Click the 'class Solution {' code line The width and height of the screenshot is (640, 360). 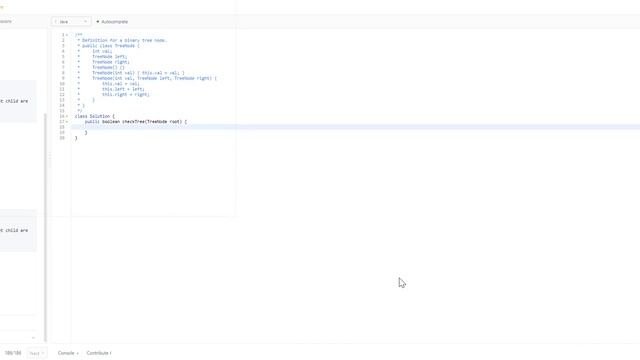[x=95, y=116]
